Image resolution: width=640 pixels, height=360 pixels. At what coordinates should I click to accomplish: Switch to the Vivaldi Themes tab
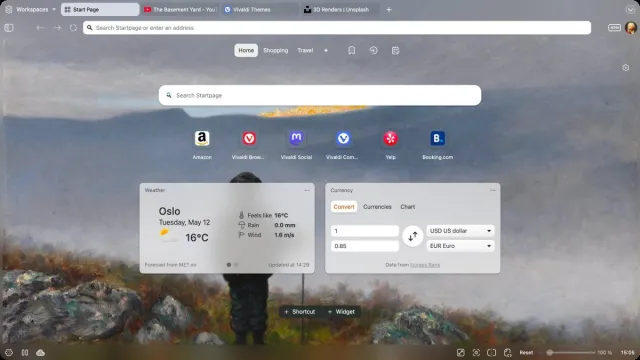(x=260, y=9)
